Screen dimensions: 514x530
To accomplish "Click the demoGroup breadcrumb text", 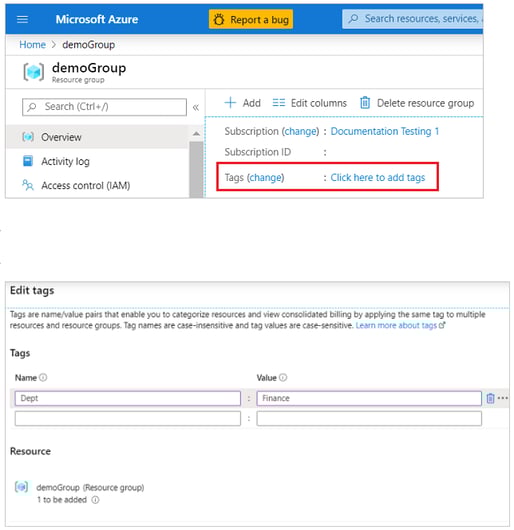I will 89,45.
